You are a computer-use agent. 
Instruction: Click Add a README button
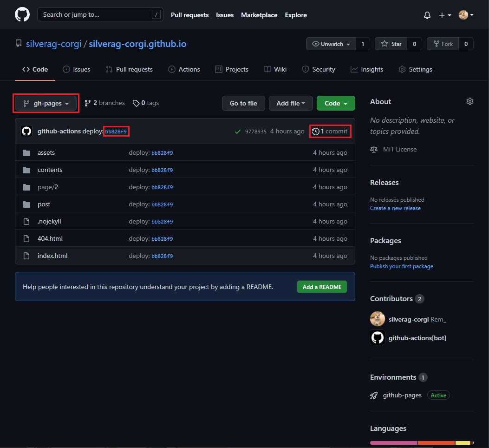click(x=322, y=287)
